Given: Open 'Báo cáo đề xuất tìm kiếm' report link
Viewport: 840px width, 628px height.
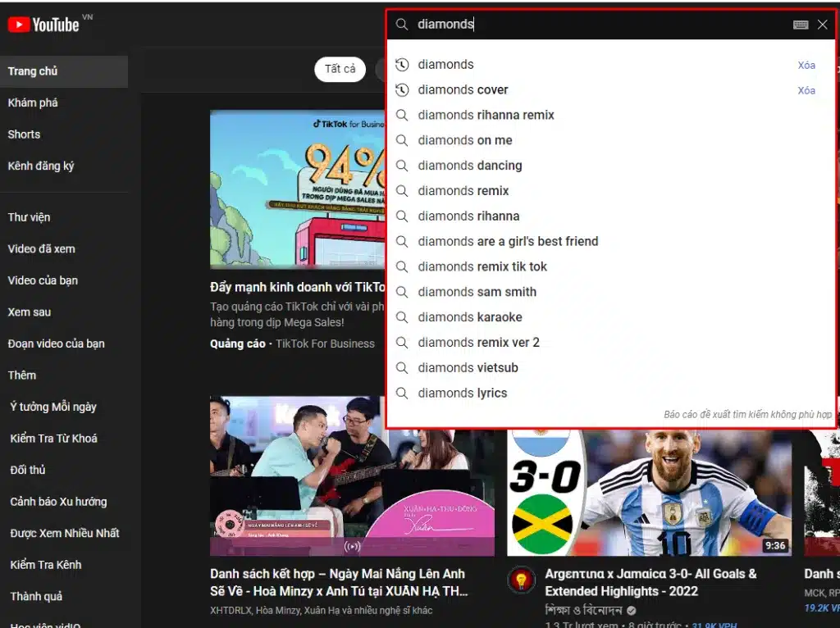Looking at the screenshot, I should pos(747,415).
